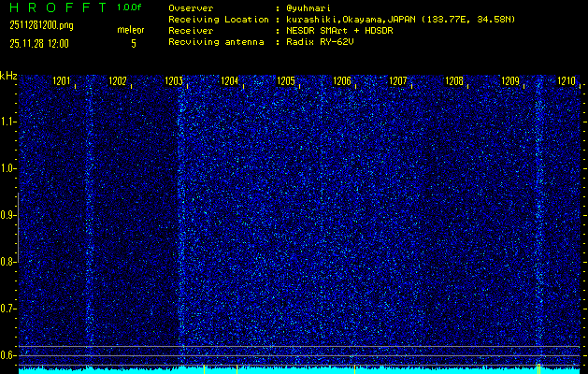Select the meteor count value 5

134,44
